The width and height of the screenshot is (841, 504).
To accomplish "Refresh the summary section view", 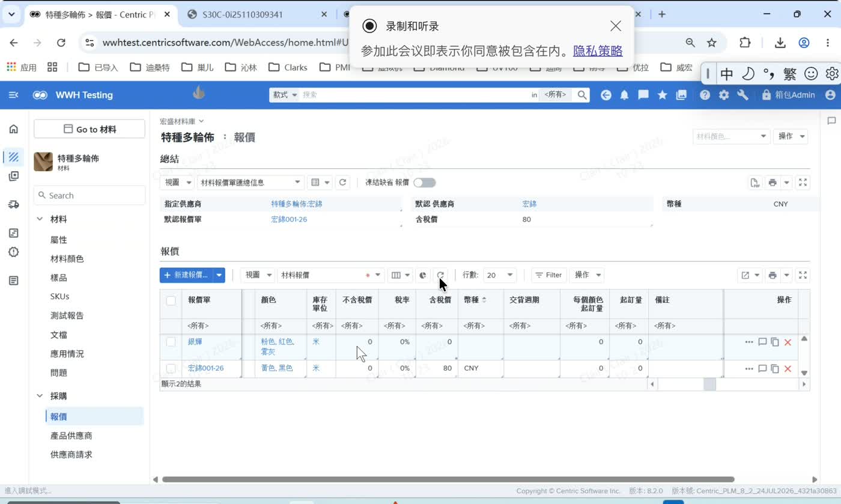I will [342, 183].
